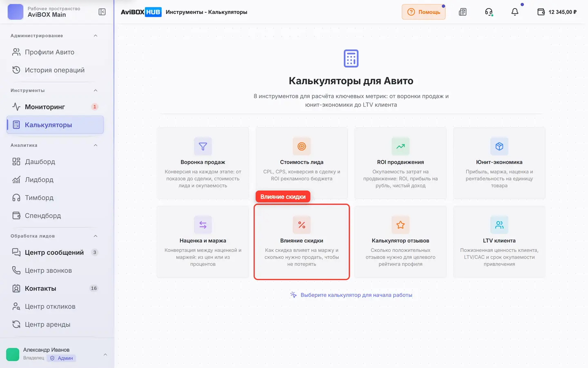Collapse the Инструменты section
The height and width of the screenshot is (368, 588).
[x=96, y=90]
